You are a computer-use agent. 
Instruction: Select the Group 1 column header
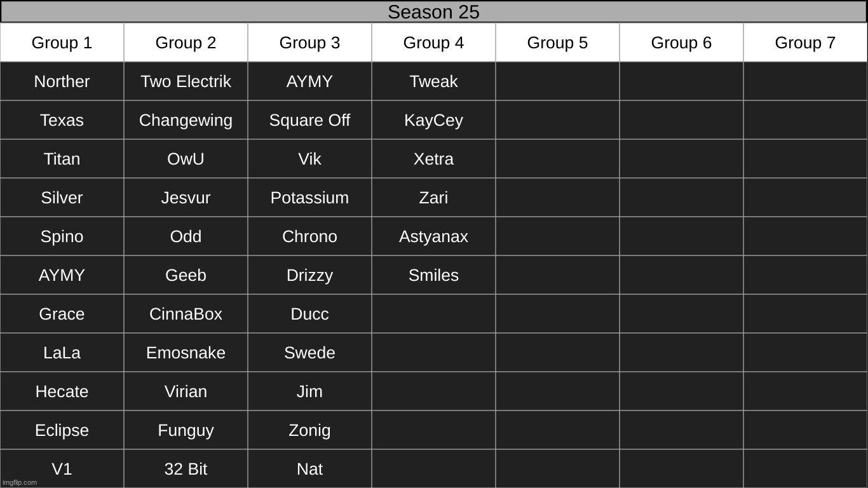tap(62, 43)
